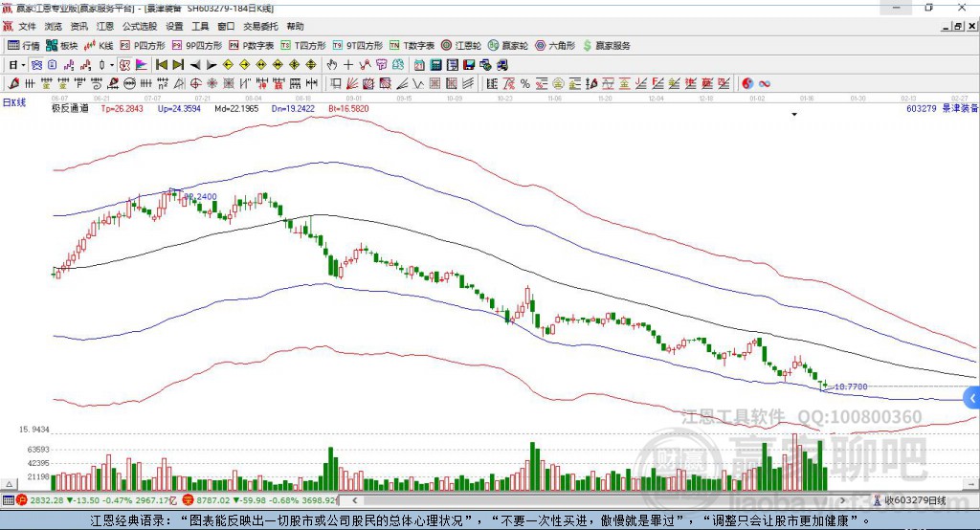Screen dimensions: 980x530
Task: Click the Md=22.1965 value
Action: pos(236,109)
